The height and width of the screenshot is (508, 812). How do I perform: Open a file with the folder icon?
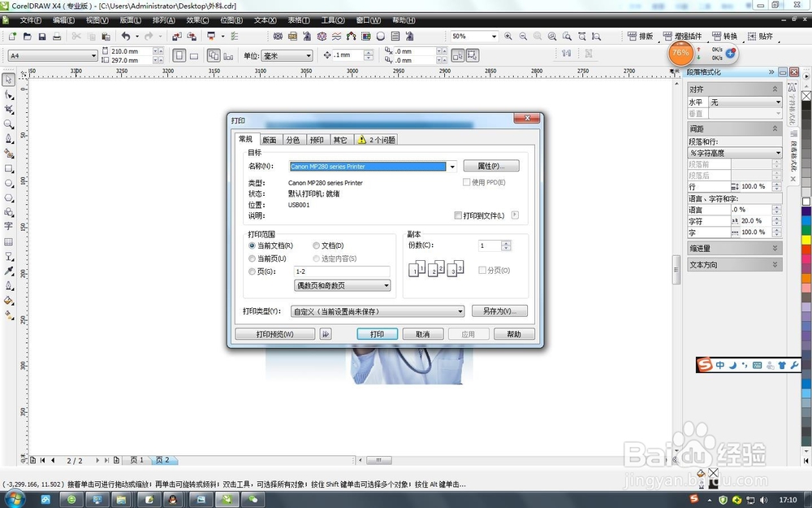[28, 37]
